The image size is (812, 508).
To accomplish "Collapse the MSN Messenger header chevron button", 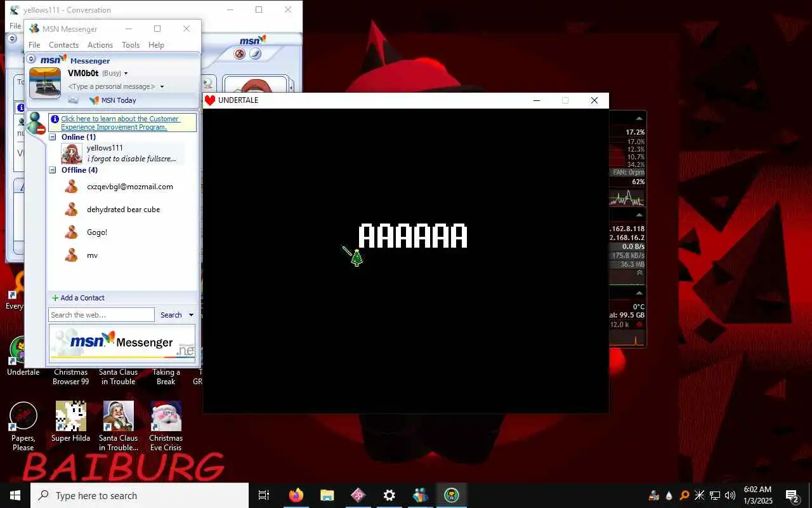I will coord(31,58).
